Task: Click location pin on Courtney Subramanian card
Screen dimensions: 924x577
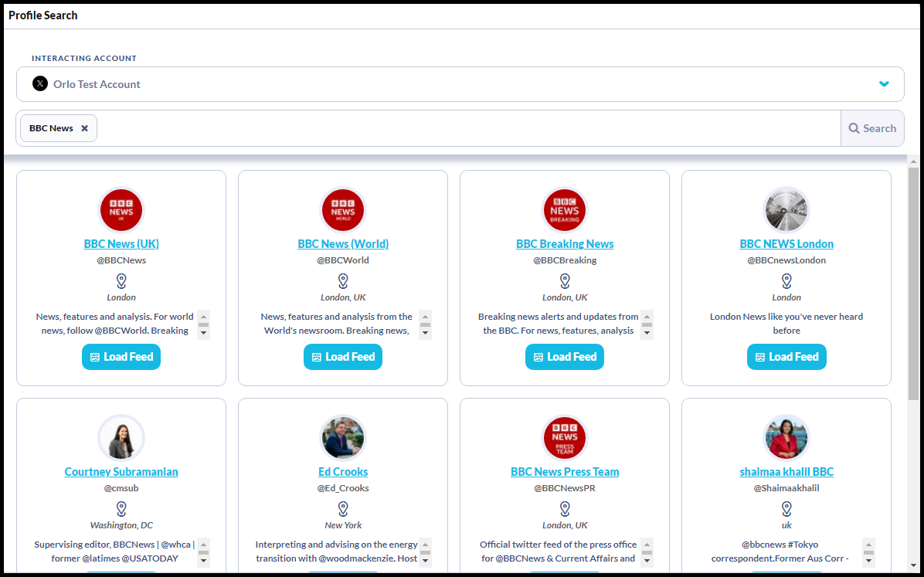Action: (121, 509)
